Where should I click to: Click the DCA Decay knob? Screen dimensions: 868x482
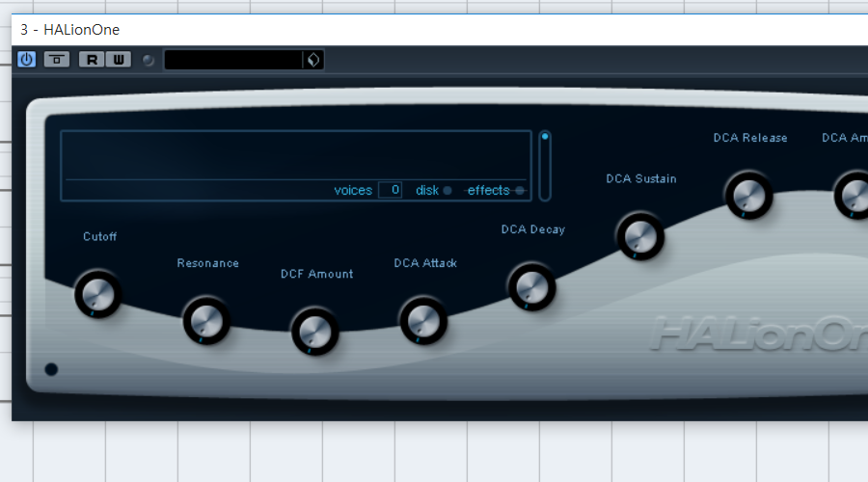pyautogui.click(x=532, y=287)
